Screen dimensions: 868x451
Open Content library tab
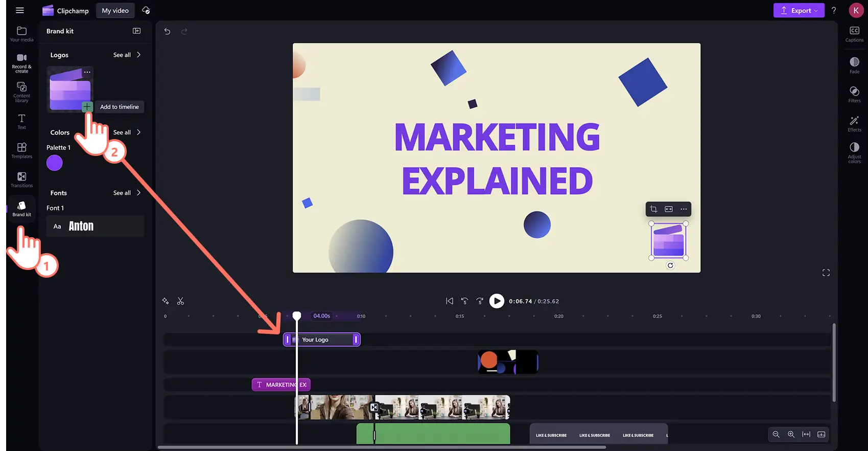tap(21, 92)
